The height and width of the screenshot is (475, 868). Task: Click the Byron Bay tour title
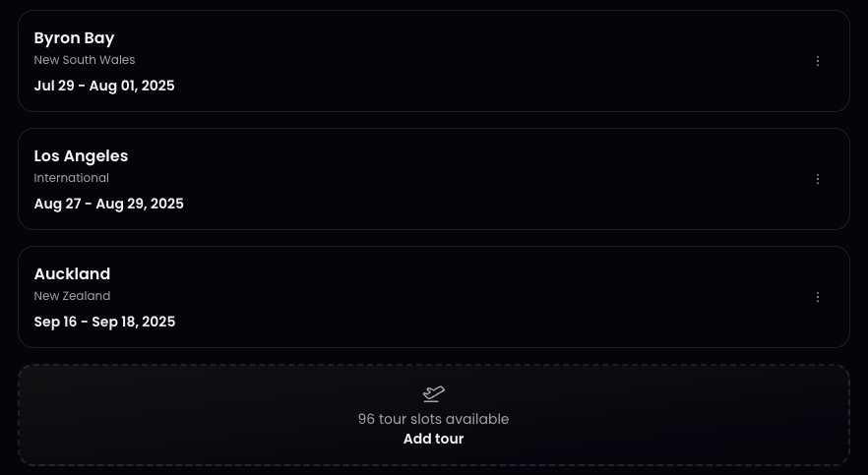[75, 38]
